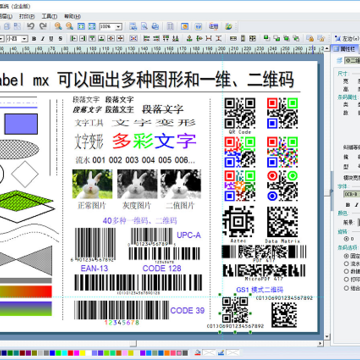Click the zoom out magnifier icon
The height and width of the screenshot is (360, 360).
pyautogui.click(x=69, y=26)
